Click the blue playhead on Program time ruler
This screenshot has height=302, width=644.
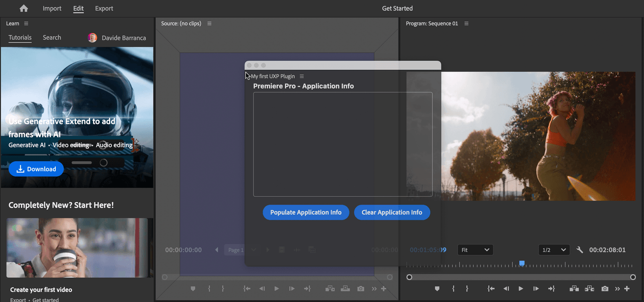coord(522,263)
